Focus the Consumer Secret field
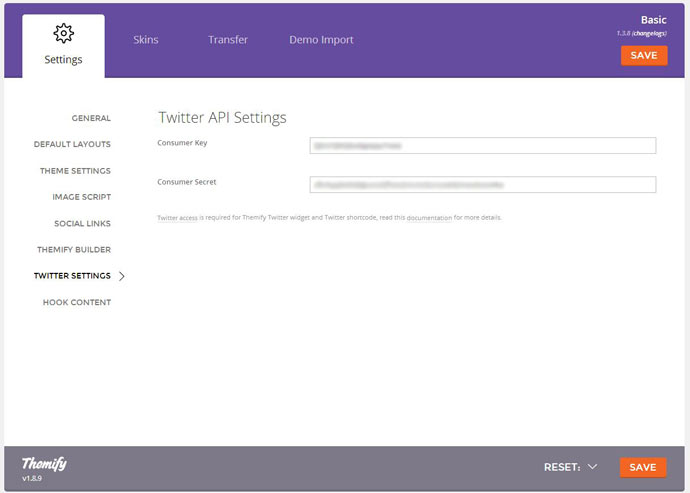690x493 pixels. point(483,184)
